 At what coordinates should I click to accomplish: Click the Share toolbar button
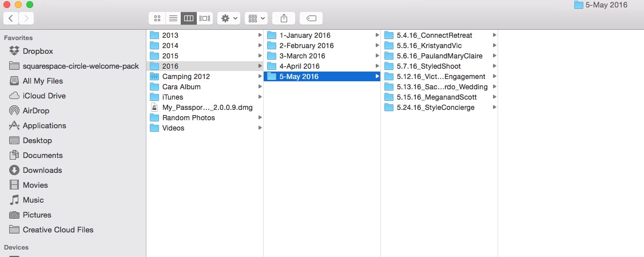[283, 18]
